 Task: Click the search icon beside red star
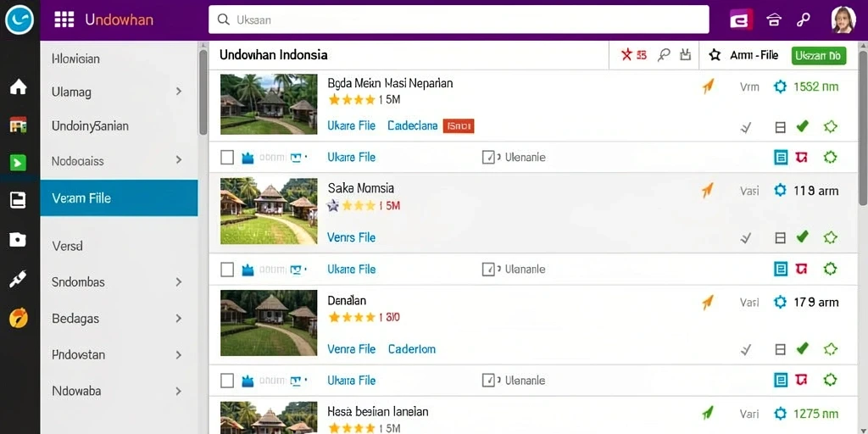click(x=664, y=55)
